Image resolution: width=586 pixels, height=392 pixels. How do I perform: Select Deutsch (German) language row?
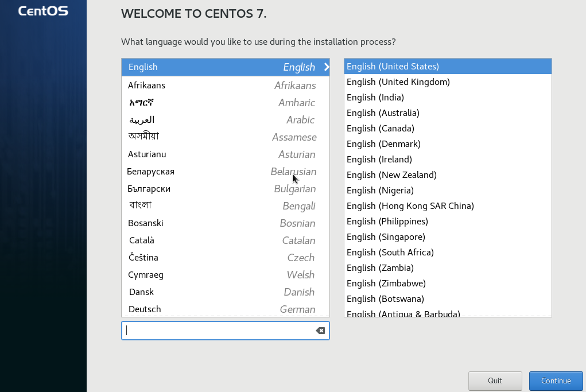[x=226, y=309]
